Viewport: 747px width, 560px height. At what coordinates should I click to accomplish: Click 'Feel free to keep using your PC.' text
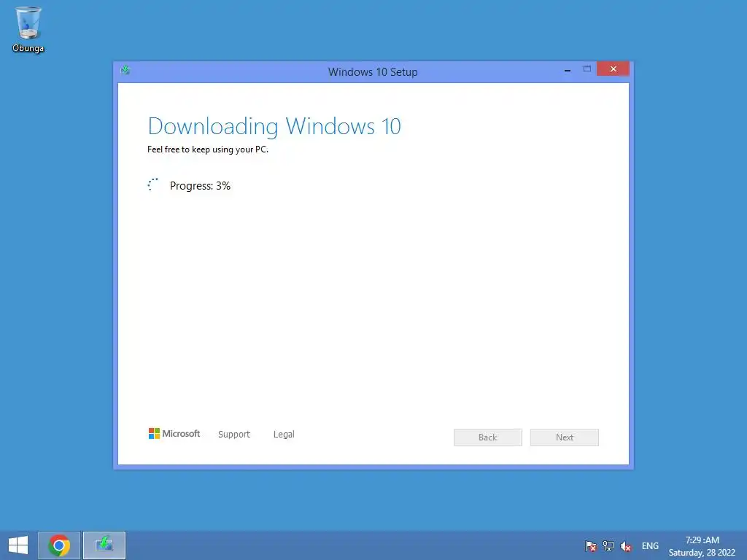[x=208, y=149]
